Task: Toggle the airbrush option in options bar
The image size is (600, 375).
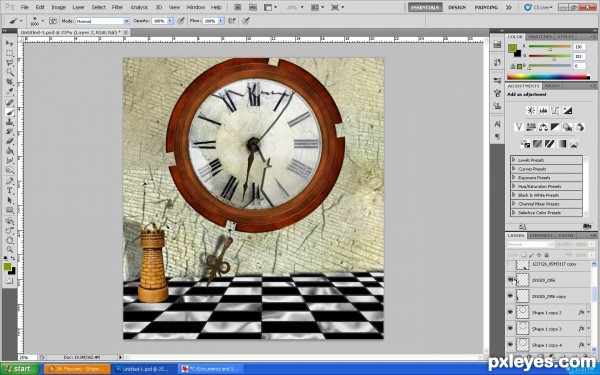Action: [232, 21]
